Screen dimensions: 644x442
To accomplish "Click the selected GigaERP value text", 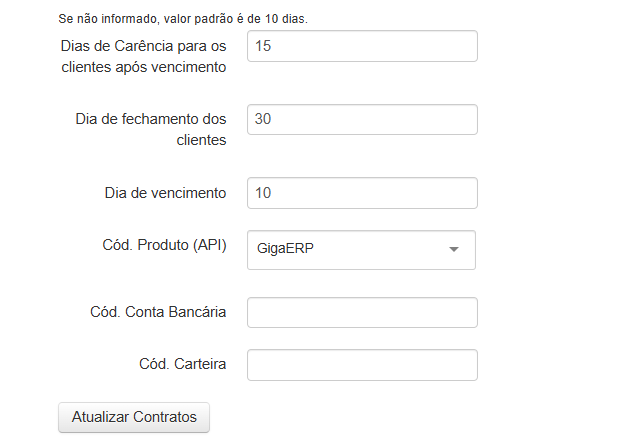I will click(286, 250).
